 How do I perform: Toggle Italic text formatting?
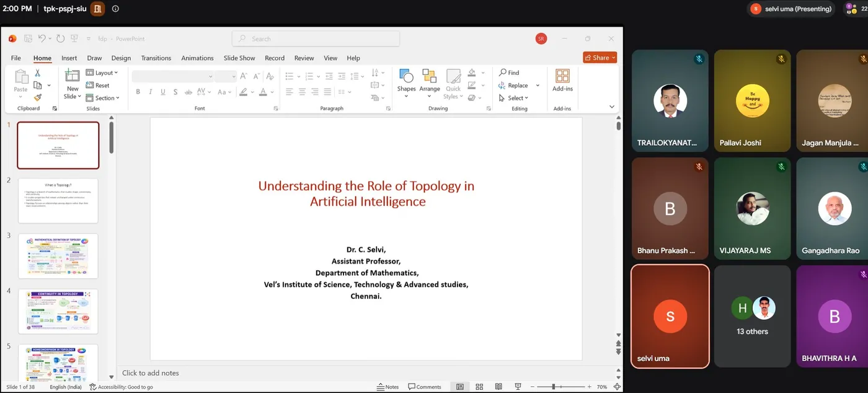click(x=150, y=92)
